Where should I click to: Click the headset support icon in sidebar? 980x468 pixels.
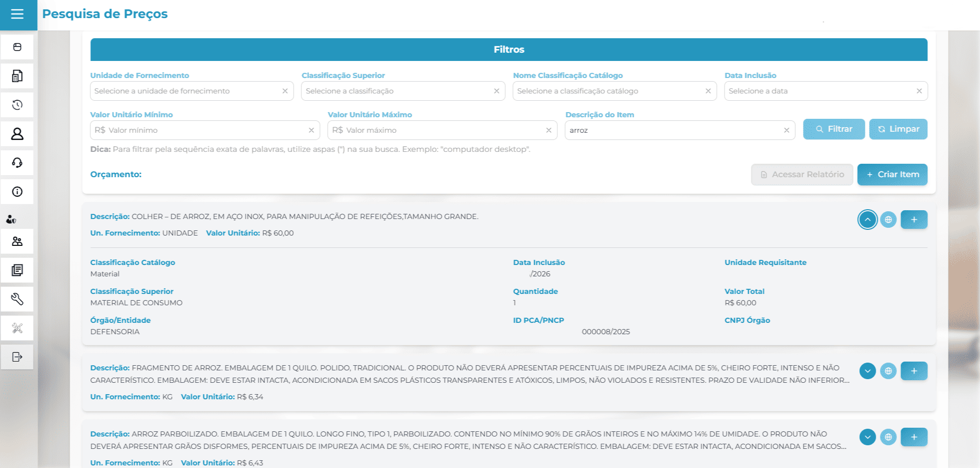(x=17, y=163)
